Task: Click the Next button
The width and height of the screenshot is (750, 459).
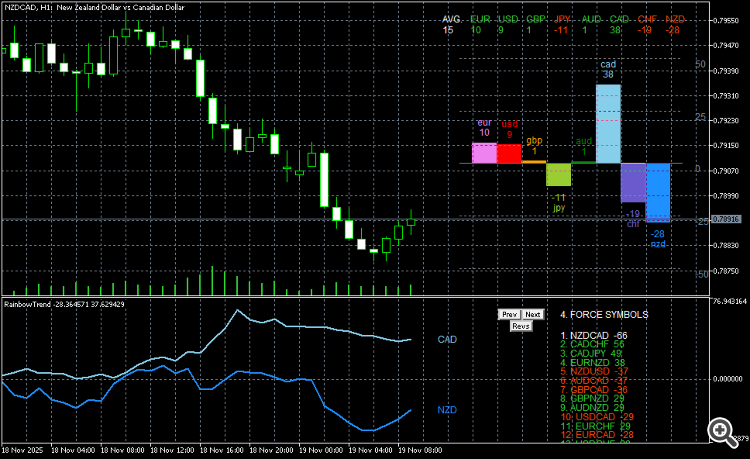Action: 532,314
